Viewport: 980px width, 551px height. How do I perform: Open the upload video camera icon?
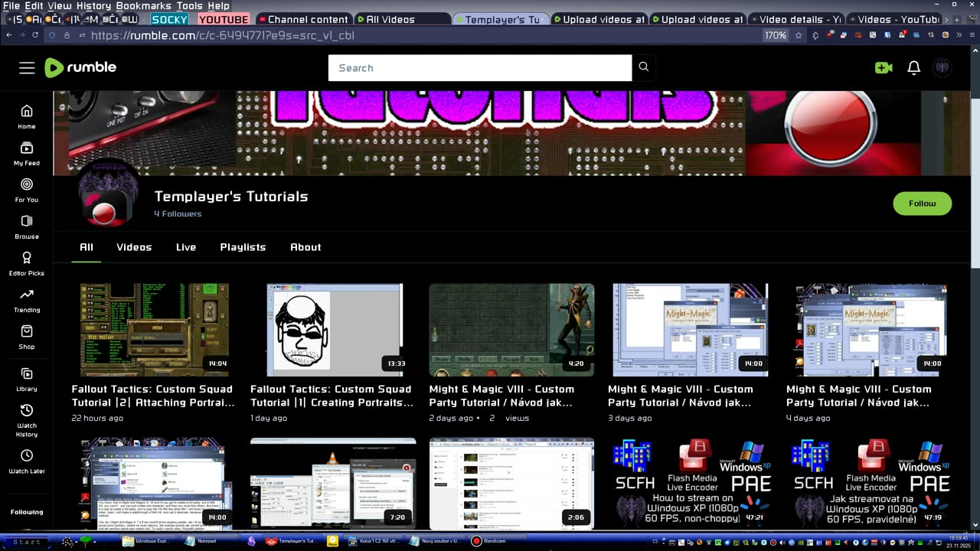[884, 67]
